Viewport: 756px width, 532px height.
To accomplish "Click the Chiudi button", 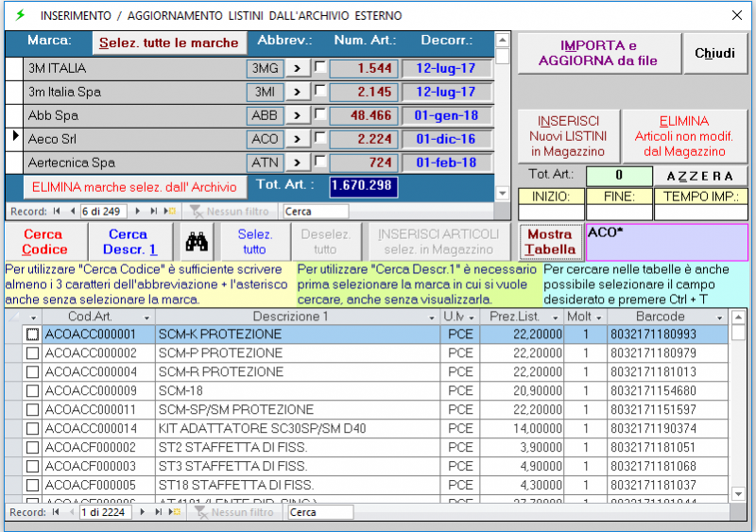I will click(715, 53).
